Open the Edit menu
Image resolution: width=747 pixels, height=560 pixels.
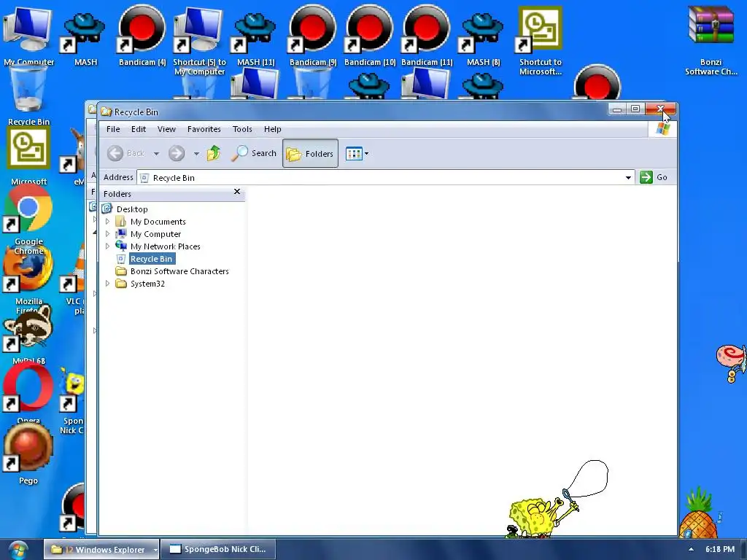[139, 129]
